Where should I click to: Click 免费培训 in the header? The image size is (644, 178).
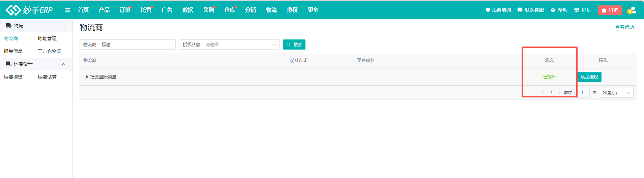pyautogui.click(x=498, y=10)
